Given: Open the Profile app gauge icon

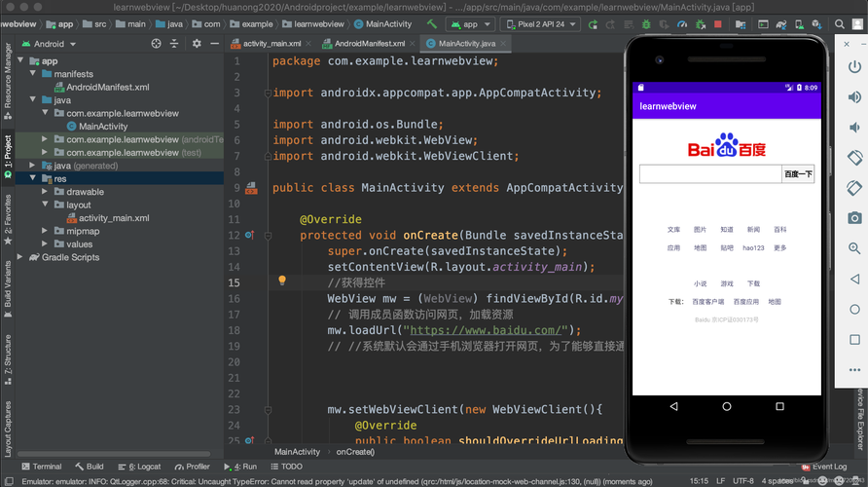Looking at the screenshot, I should (682, 24).
